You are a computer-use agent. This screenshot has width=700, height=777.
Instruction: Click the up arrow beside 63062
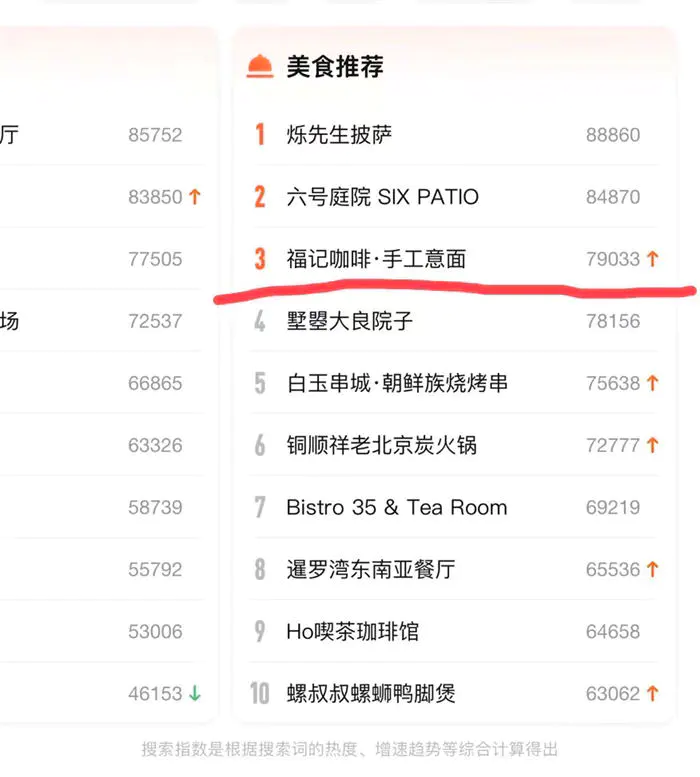pos(653,693)
